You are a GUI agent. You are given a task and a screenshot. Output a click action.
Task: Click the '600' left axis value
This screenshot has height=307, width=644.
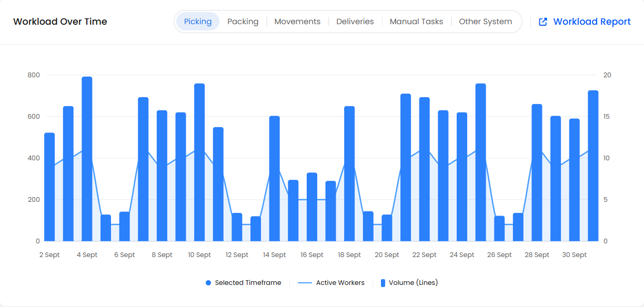pos(34,117)
